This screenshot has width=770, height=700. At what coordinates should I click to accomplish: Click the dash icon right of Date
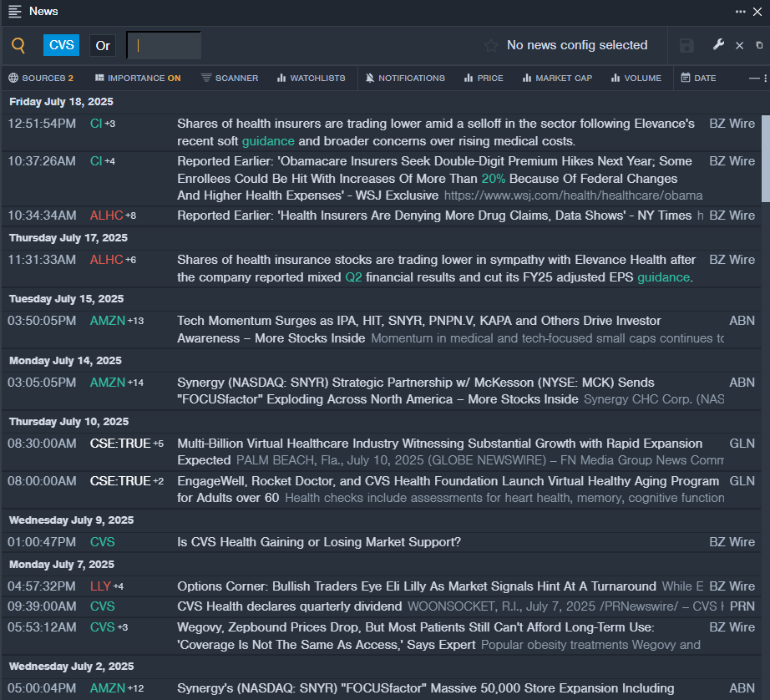click(754, 79)
